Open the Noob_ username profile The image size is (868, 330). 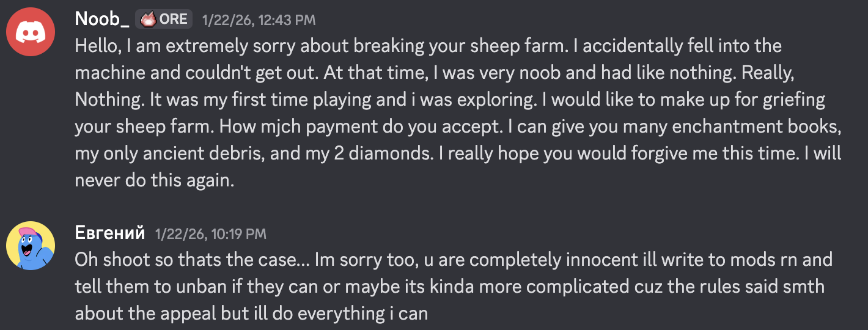[x=101, y=19]
